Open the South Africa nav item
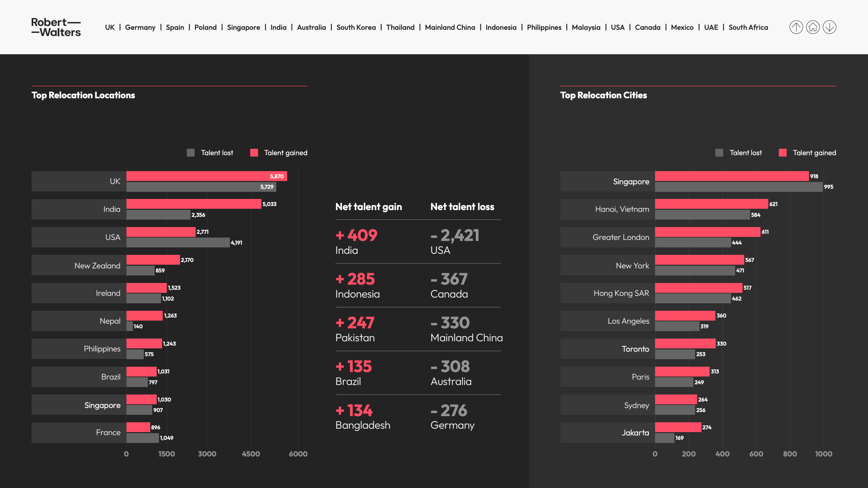Screen dimensions: 868x488 click(748, 27)
